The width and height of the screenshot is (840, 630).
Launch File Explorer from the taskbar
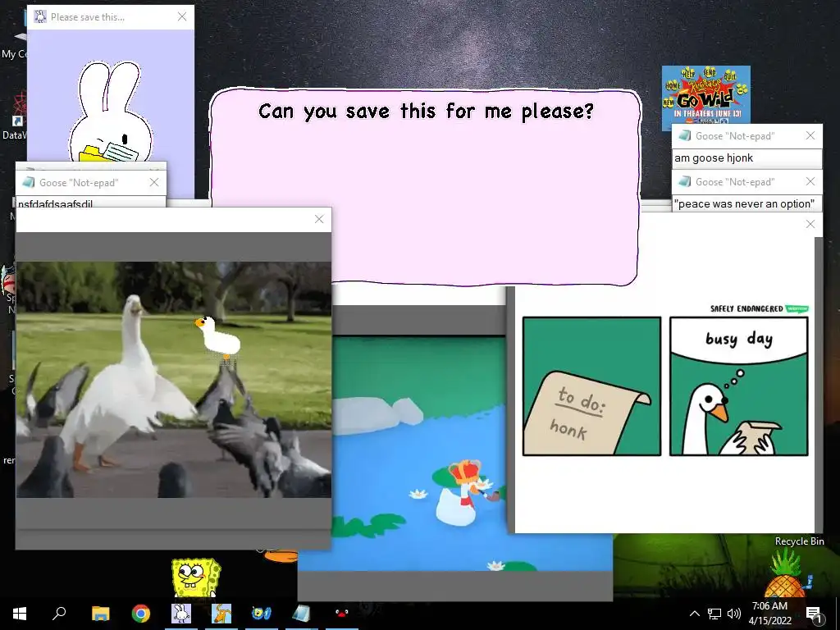tap(100, 613)
